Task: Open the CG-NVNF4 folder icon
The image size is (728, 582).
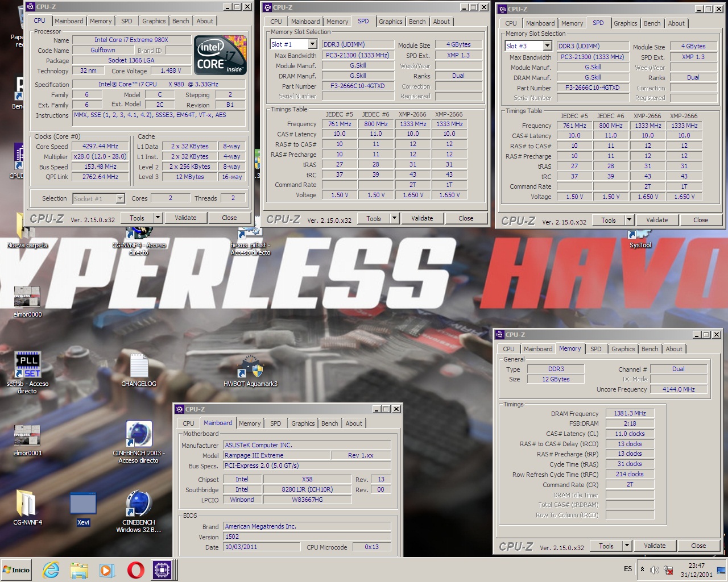Action: click(x=27, y=507)
